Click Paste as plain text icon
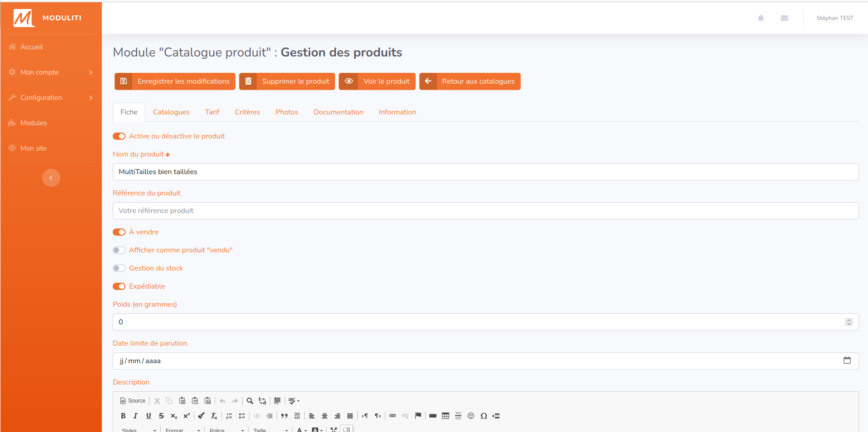This screenshot has height=432, width=868. coord(195,401)
